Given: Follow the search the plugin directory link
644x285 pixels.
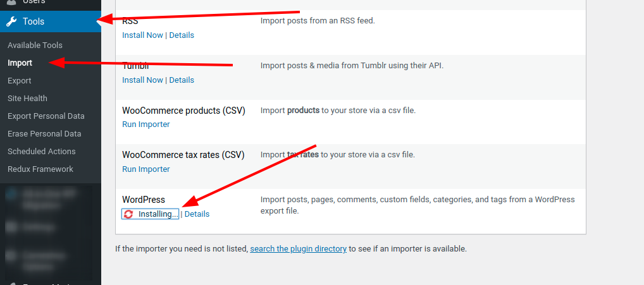Looking at the screenshot, I should pos(298,248).
